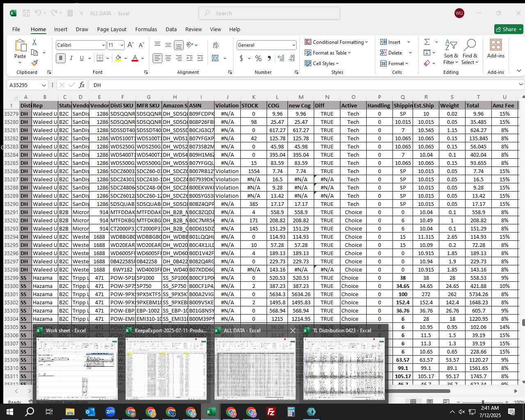Select the Work sheet Excel window thumbnail

point(77,363)
